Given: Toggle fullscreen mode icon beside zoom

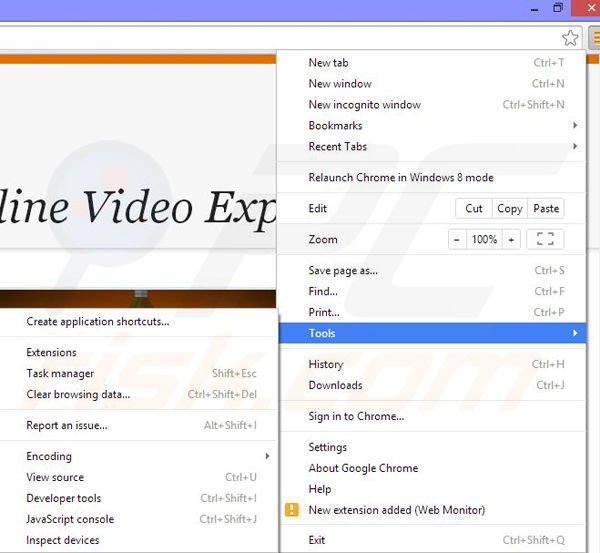Looking at the screenshot, I should [545, 239].
